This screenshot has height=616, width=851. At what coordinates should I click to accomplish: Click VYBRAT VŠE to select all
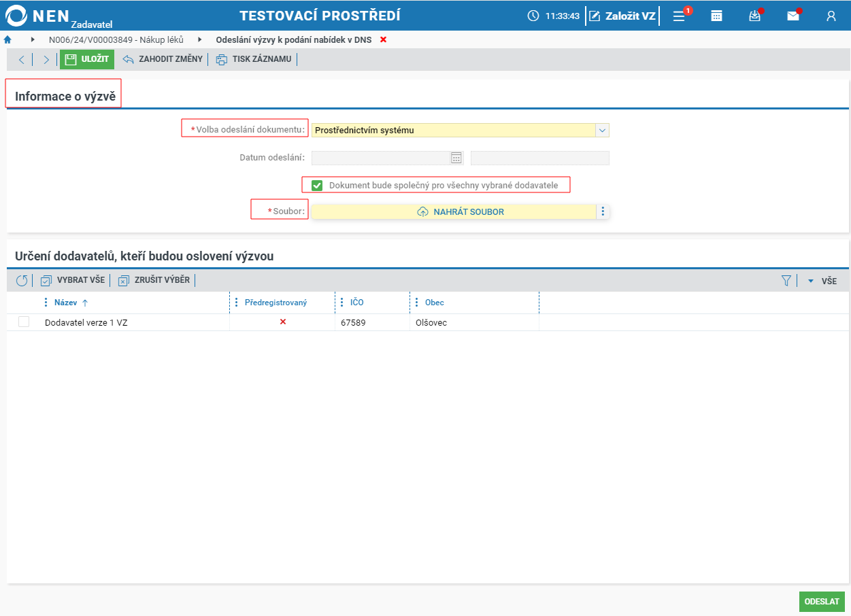[x=73, y=280]
